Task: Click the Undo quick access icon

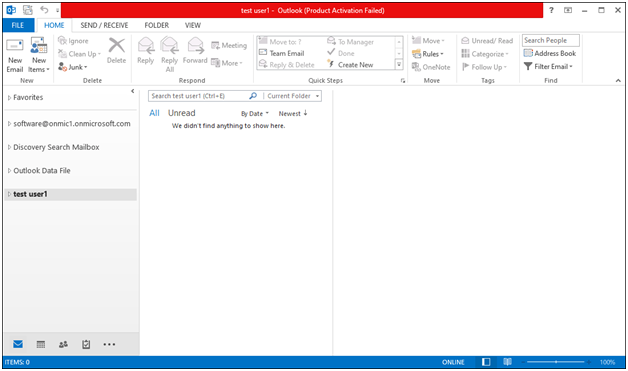Action: tap(44, 10)
